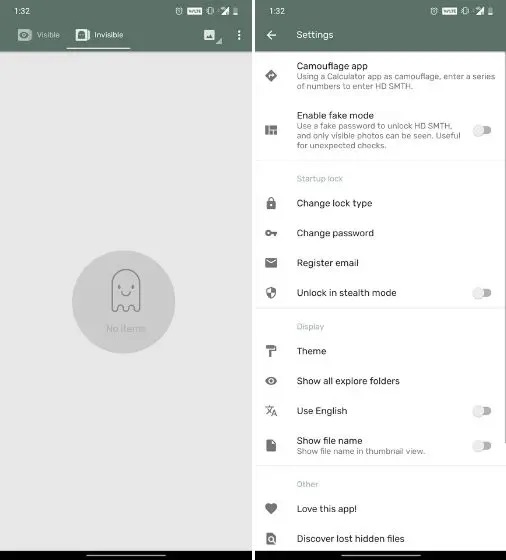Switch to the Visible tab

click(x=39, y=35)
